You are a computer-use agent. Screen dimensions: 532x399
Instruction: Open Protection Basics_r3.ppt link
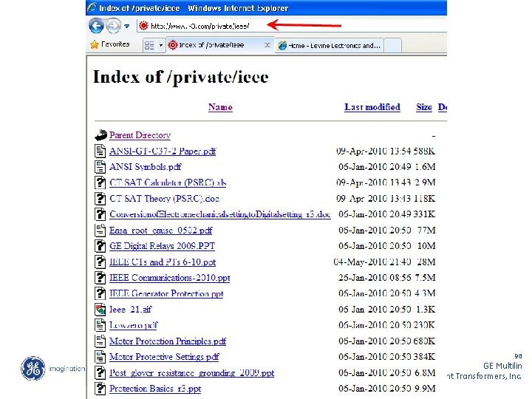155,389
